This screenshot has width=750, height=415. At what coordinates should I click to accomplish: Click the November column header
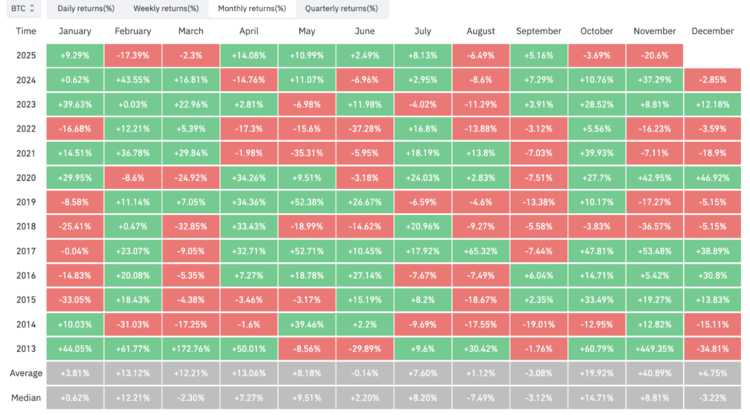[654, 31]
